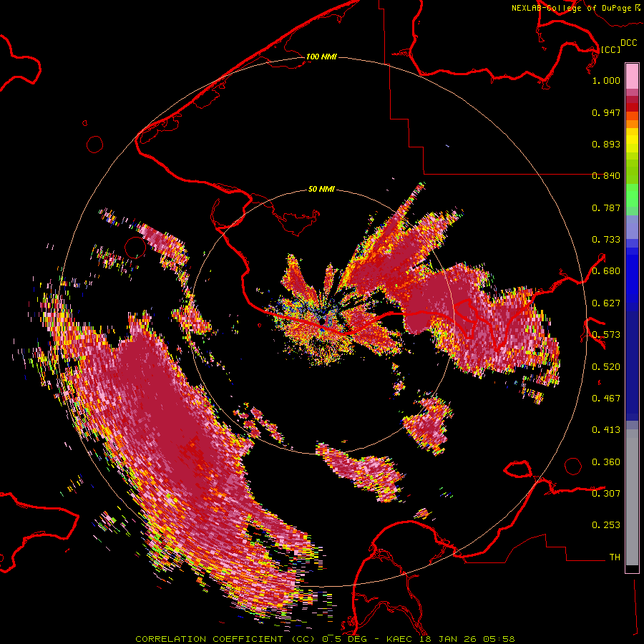Click the 0.413 scale value
Screen dimensions: 644x644
click(x=606, y=430)
